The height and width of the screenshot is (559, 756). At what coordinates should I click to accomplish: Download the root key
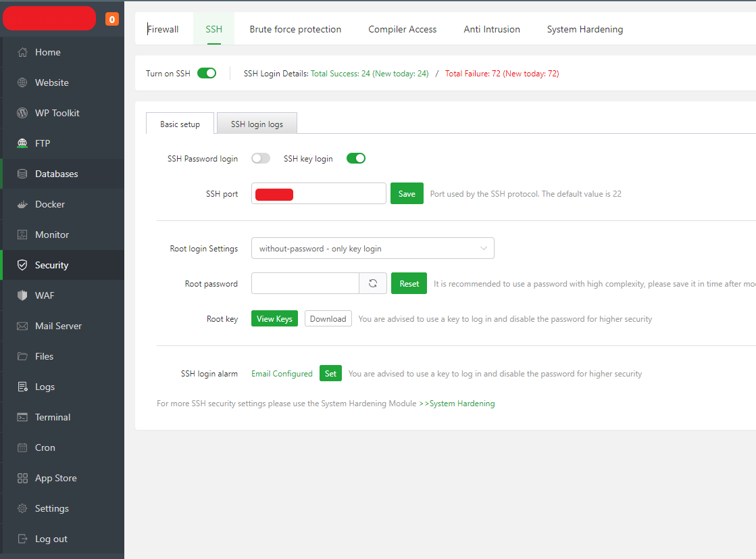(x=328, y=319)
